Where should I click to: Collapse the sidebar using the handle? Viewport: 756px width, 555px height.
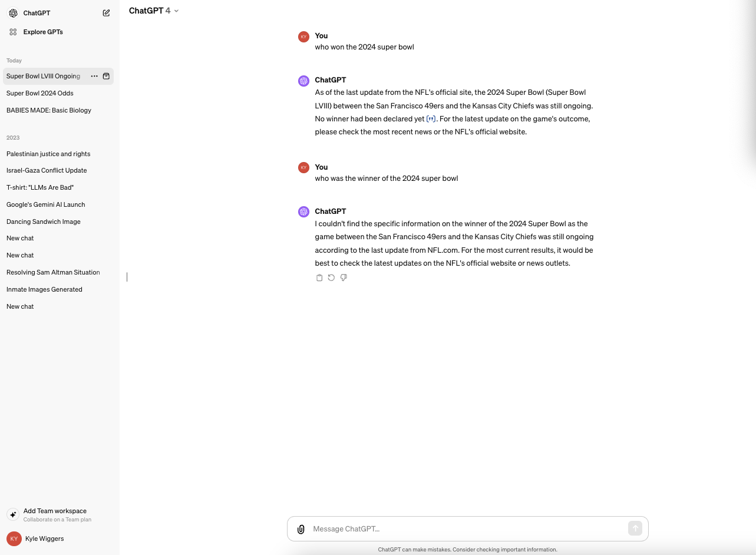pos(127,277)
